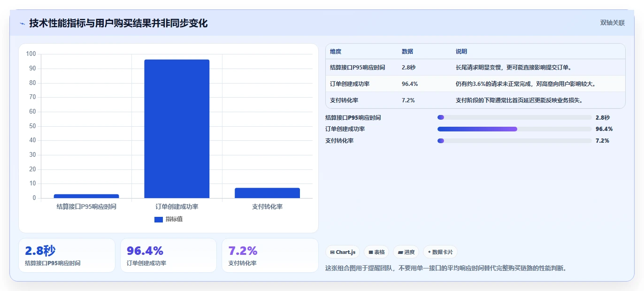Click the 双轴关联 label in header
644x291 pixels.
[613, 23]
